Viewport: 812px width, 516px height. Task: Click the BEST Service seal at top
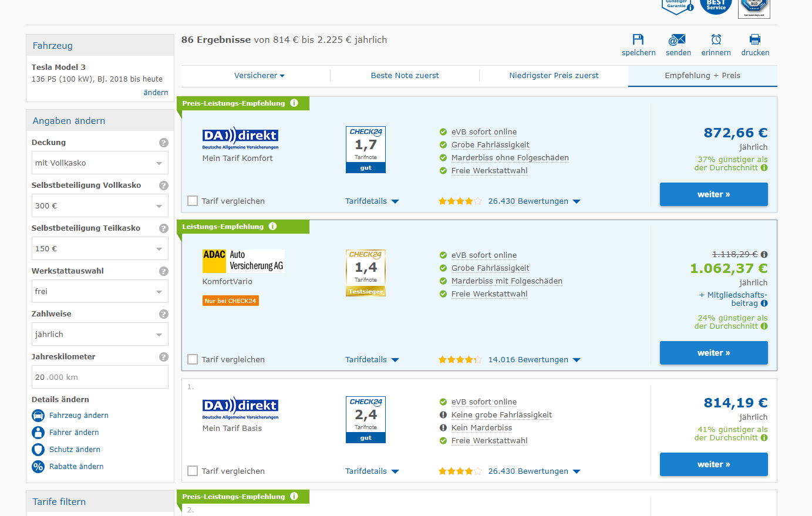click(716, 6)
